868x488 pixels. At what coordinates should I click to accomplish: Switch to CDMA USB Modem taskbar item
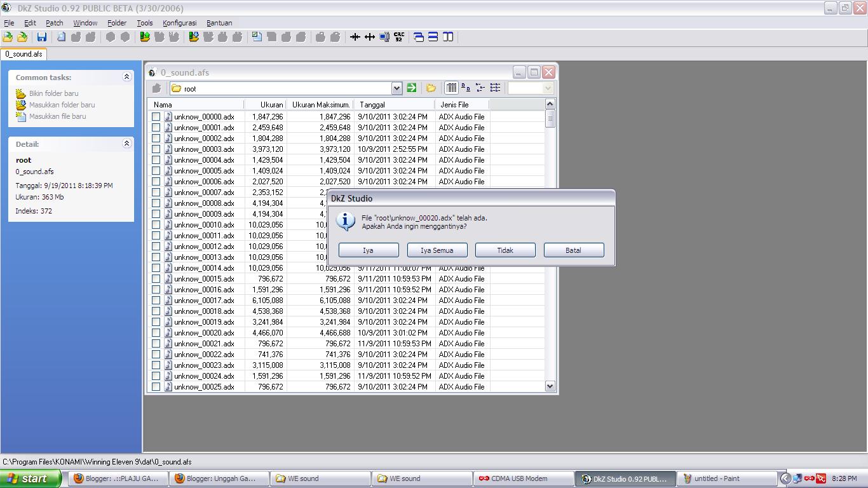pos(523,478)
